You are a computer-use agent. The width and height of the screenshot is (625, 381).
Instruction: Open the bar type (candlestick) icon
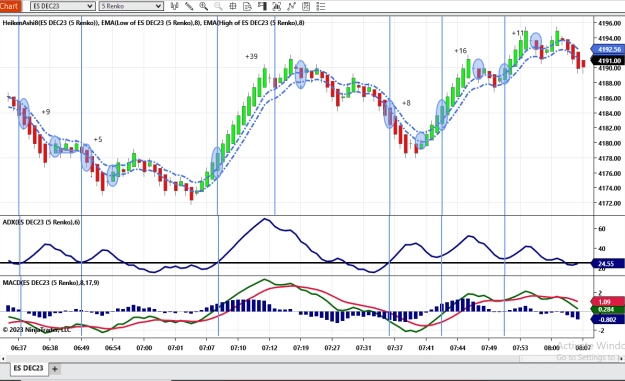pyautogui.click(x=175, y=6)
